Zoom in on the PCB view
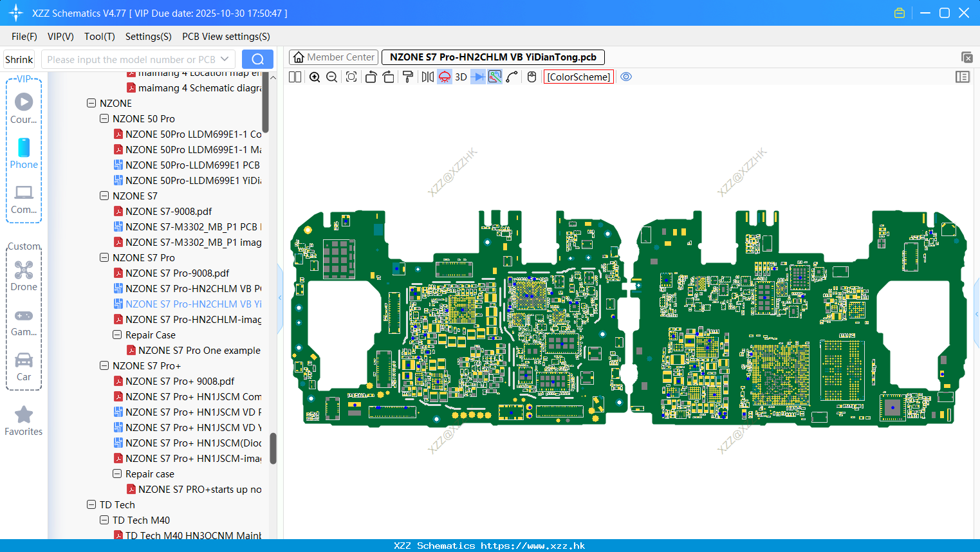This screenshot has height=552, width=980. tap(315, 77)
